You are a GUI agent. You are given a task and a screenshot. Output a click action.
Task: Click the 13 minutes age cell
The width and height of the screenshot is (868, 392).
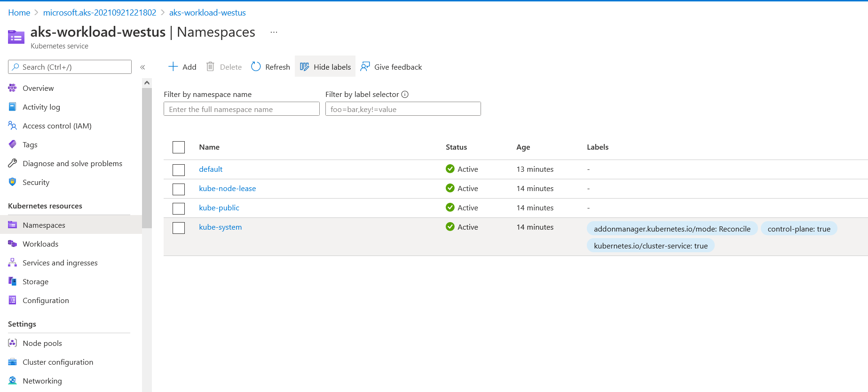(535, 169)
